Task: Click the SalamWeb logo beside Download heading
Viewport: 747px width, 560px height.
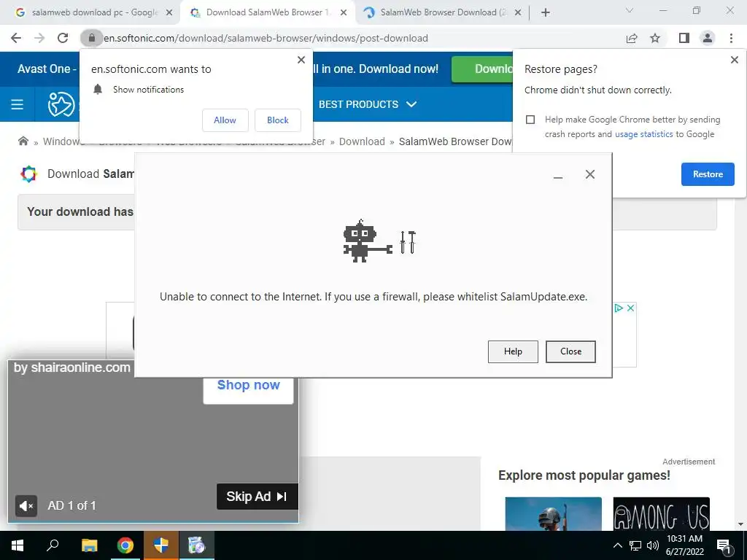Action: tap(28, 174)
